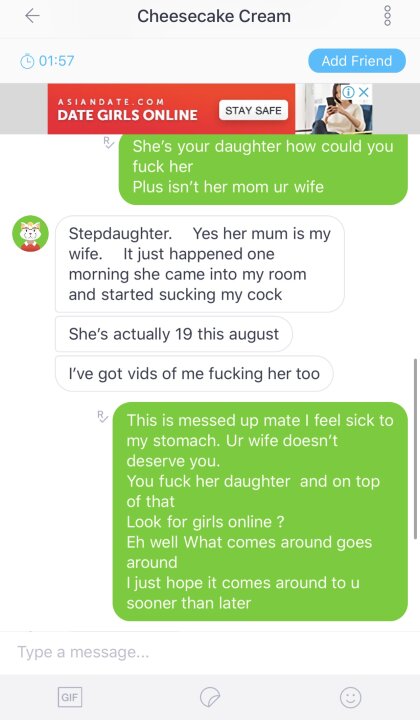420x720 pixels.
Task: Tap the Cheesecake Cream chat title
Action: [214, 17]
